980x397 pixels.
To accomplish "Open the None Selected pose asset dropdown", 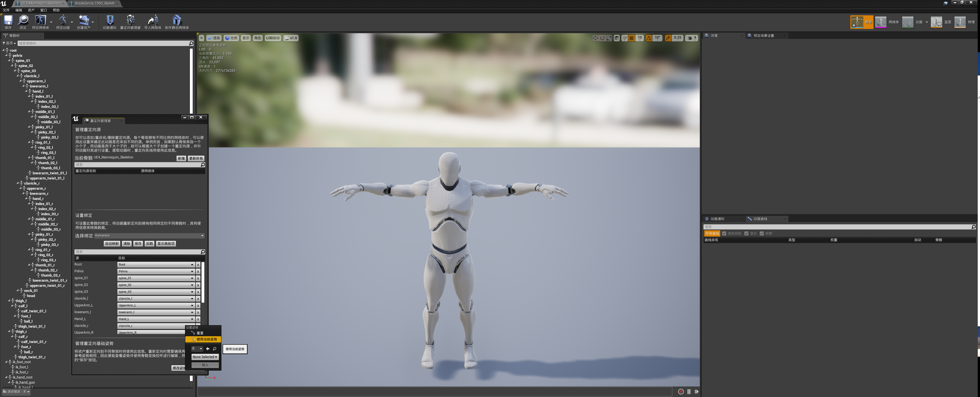I will 205,357.
